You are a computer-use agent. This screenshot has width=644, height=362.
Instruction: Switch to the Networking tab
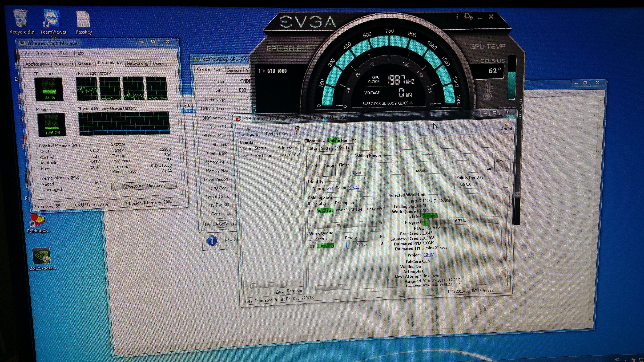pos(137,63)
